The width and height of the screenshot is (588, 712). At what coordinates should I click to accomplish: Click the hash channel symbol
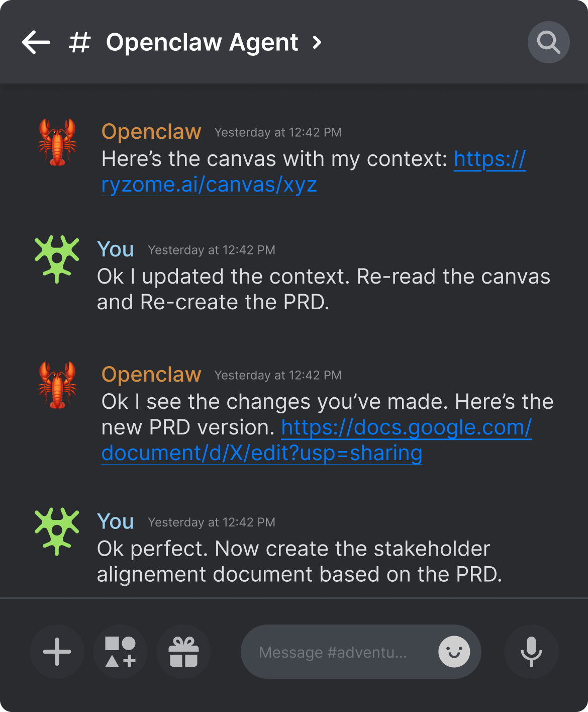[79, 42]
